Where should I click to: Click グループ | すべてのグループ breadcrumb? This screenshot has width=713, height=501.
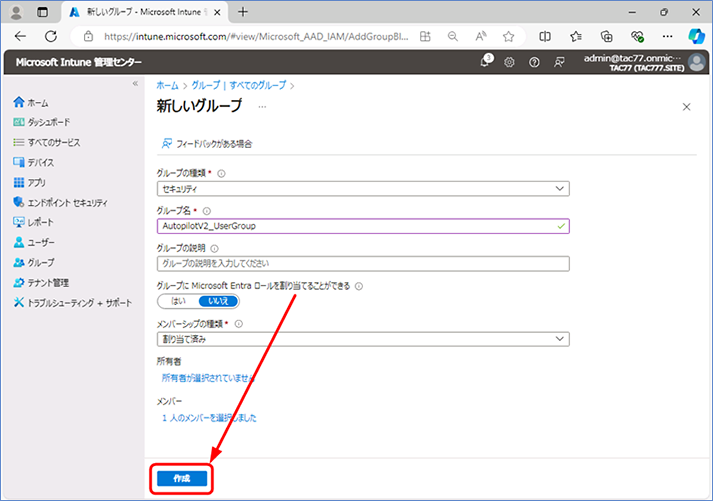[x=239, y=85]
